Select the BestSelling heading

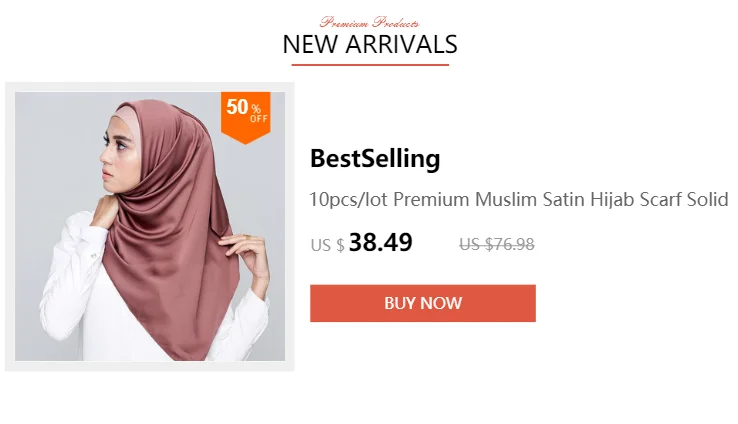(x=375, y=158)
